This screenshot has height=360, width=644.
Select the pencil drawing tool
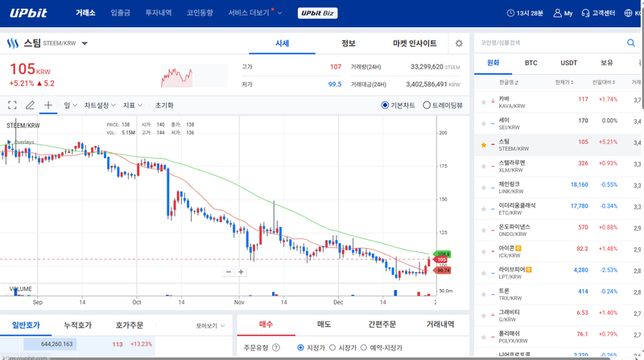click(x=31, y=105)
